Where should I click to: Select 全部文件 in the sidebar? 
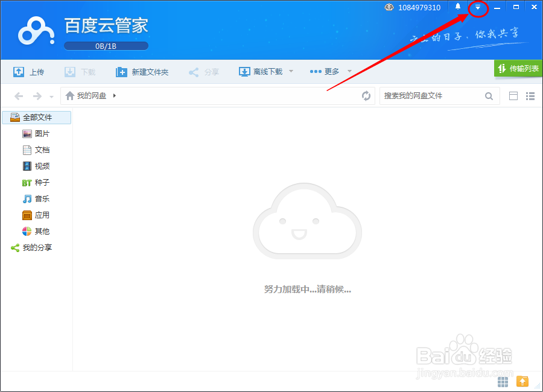[36, 118]
